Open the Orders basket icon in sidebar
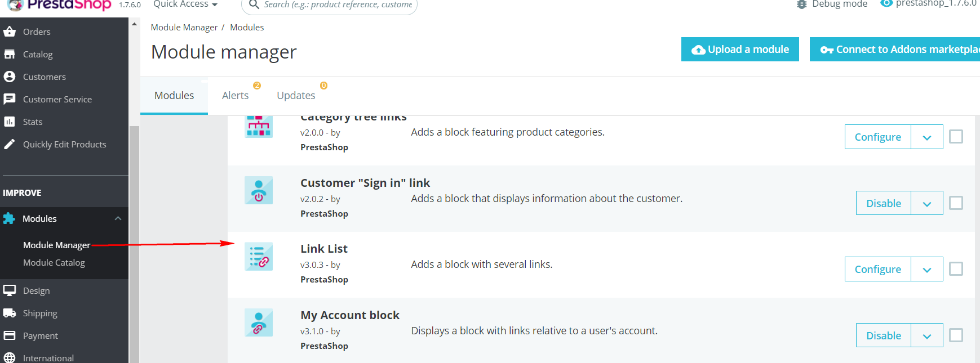980x363 pixels. coord(10,32)
